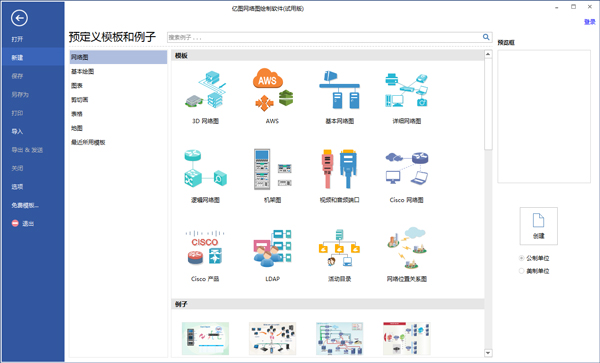Click the search magnifier icon
This screenshot has height=363, width=600.
pos(486,37)
